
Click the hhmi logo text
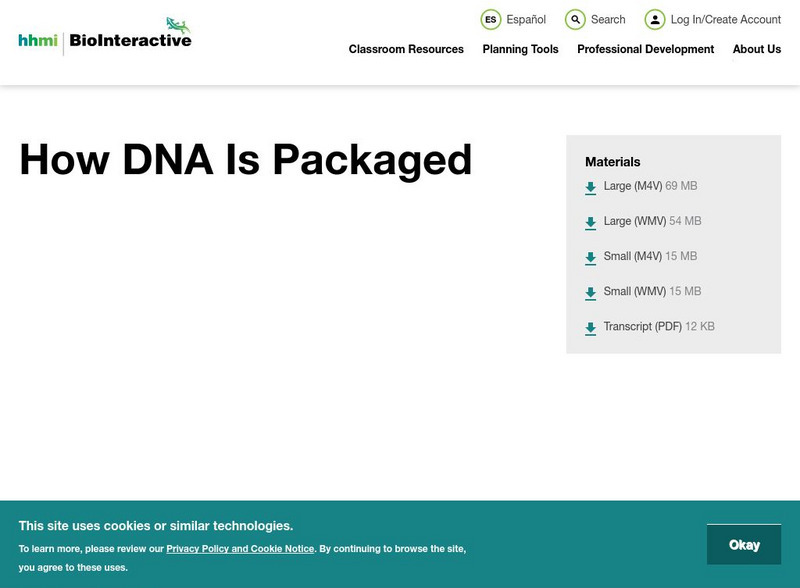tap(37, 37)
